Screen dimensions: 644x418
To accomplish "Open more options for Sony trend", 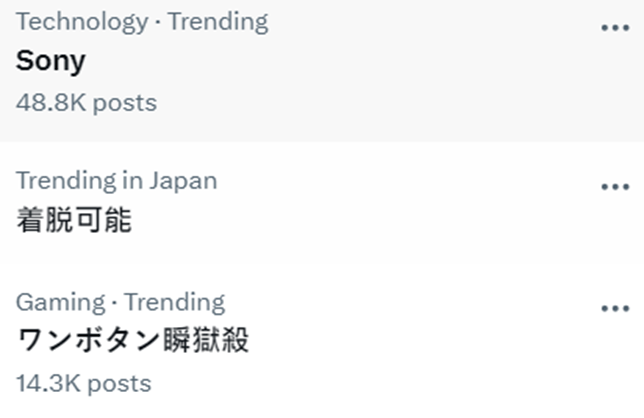I will click(x=615, y=28).
